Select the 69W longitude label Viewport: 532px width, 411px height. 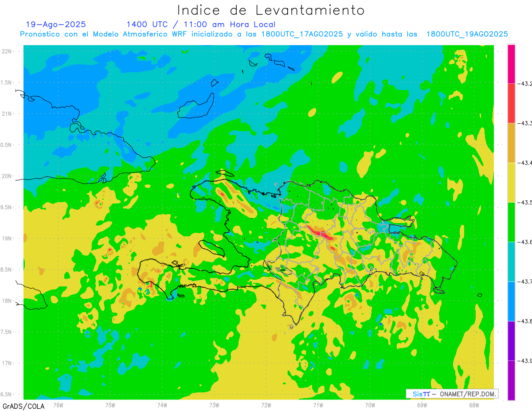(x=422, y=405)
